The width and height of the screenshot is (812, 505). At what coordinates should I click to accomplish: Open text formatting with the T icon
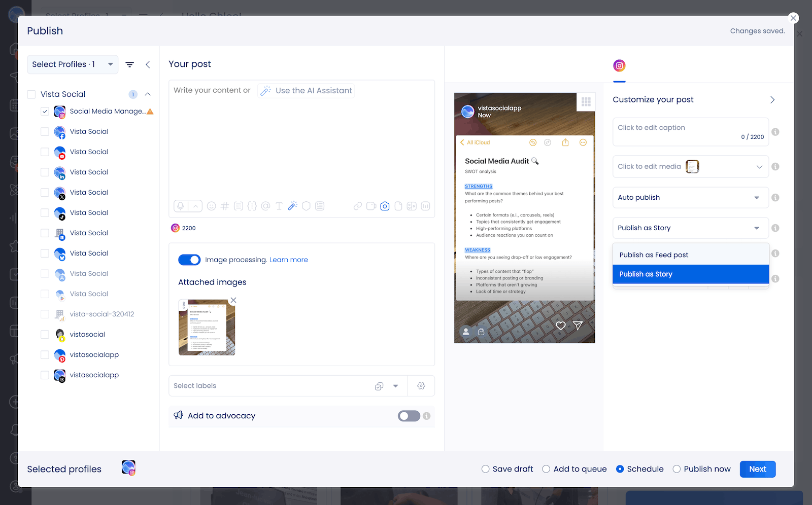(x=279, y=206)
